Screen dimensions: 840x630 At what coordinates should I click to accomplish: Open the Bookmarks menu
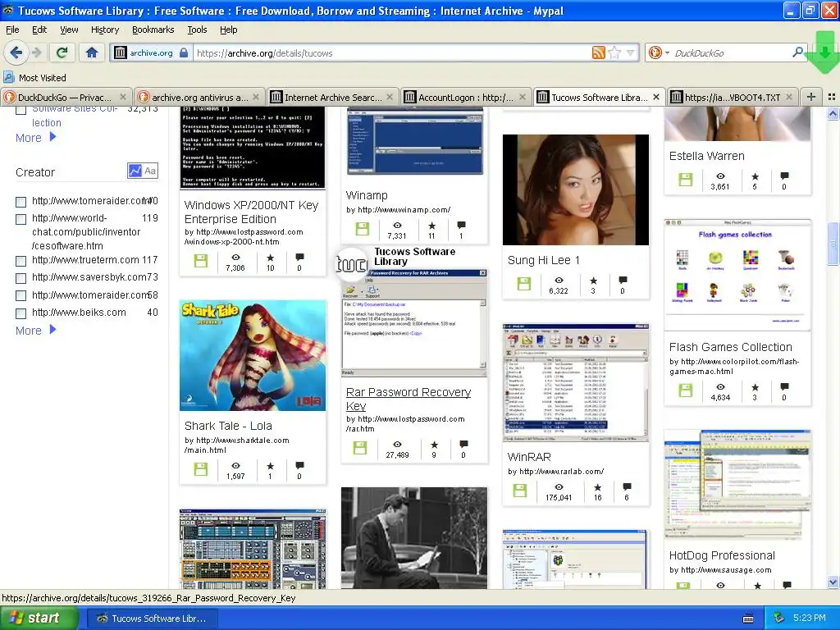click(x=153, y=30)
